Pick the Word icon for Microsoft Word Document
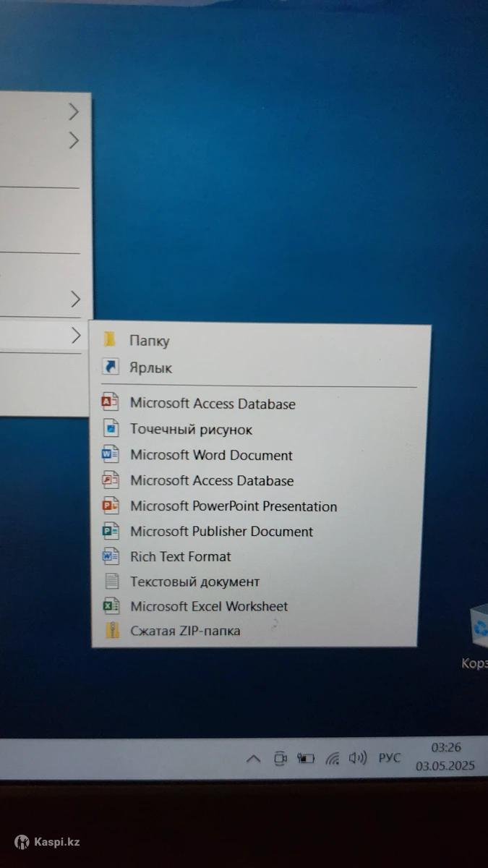 tap(110, 455)
